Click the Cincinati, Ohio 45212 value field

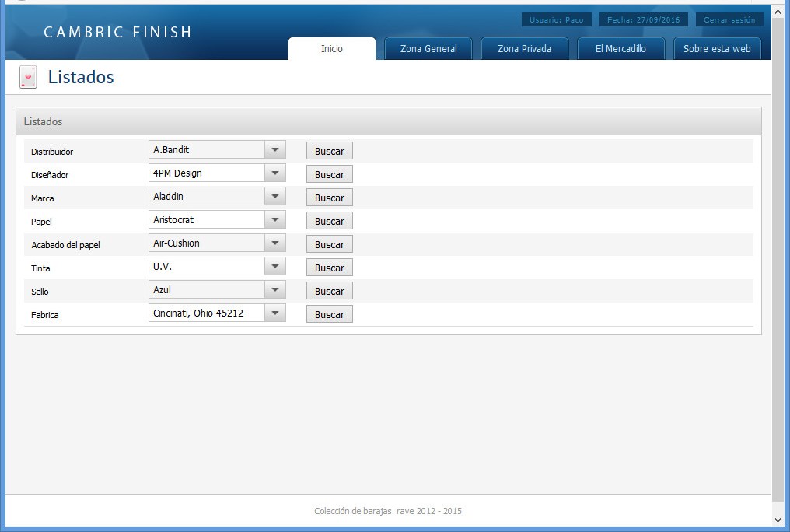tap(207, 313)
